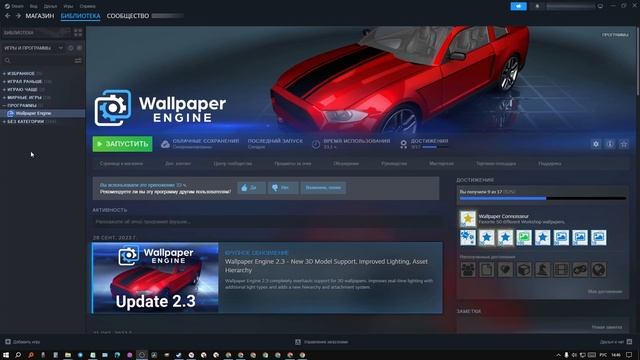Click the green picture achievement icon

coord(524,238)
